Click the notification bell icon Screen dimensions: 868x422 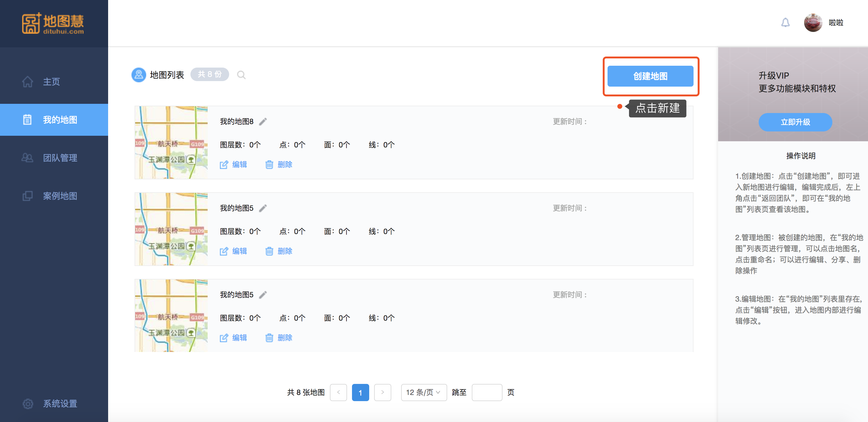coord(785,23)
